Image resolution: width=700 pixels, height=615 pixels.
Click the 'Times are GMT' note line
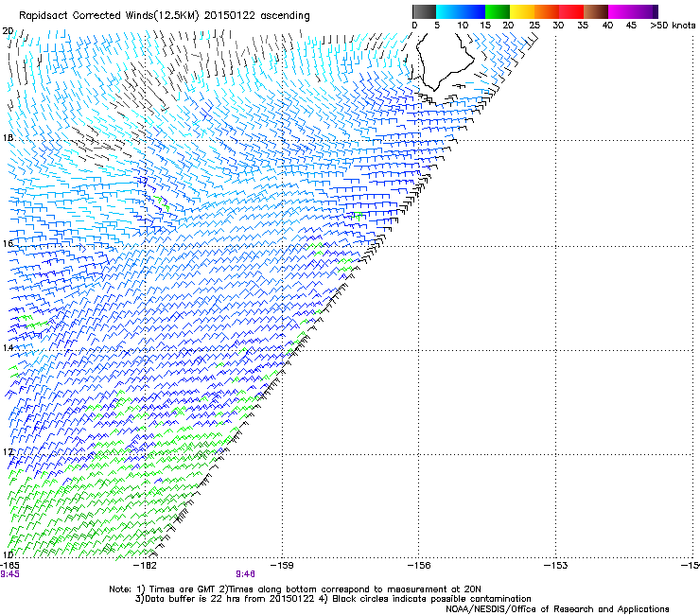(x=295, y=589)
